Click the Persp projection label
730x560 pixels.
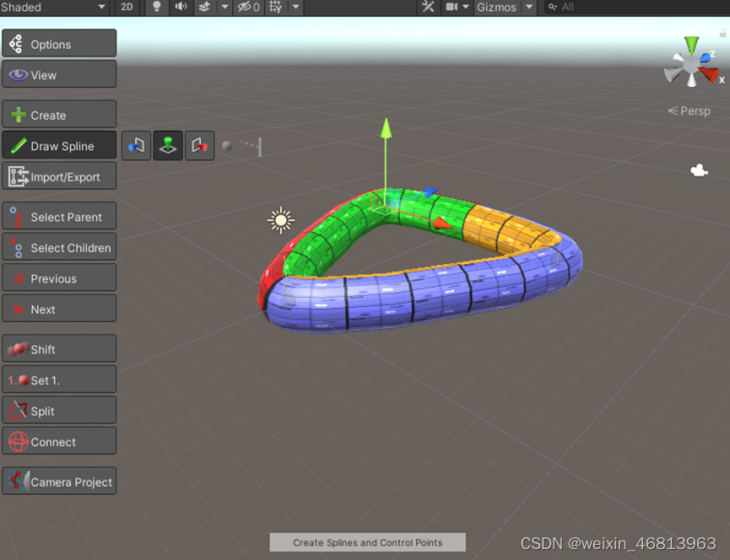695,110
